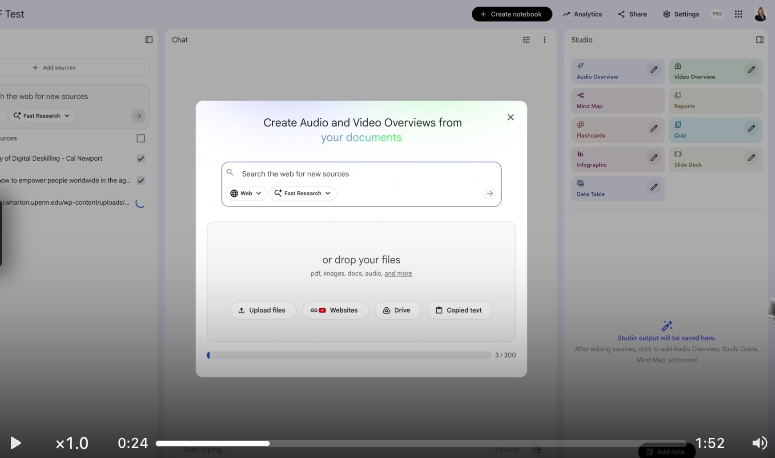Image resolution: width=775 pixels, height=458 pixels.
Task: Uncheck the empower people worldwide source
Action: pyautogui.click(x=140, y=180)
